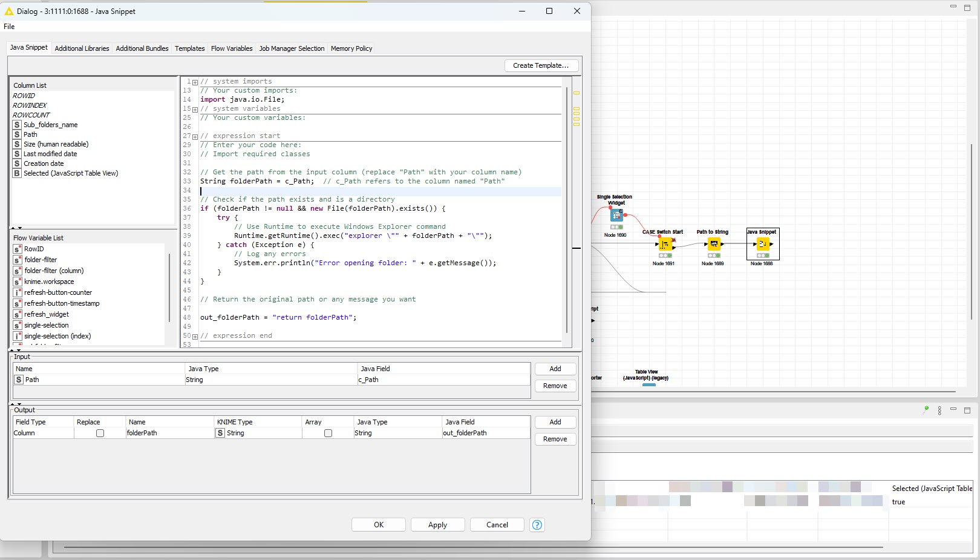Expand the system variables code fold
The width and height of the screenshot is (980, 560).
[195, 109]
